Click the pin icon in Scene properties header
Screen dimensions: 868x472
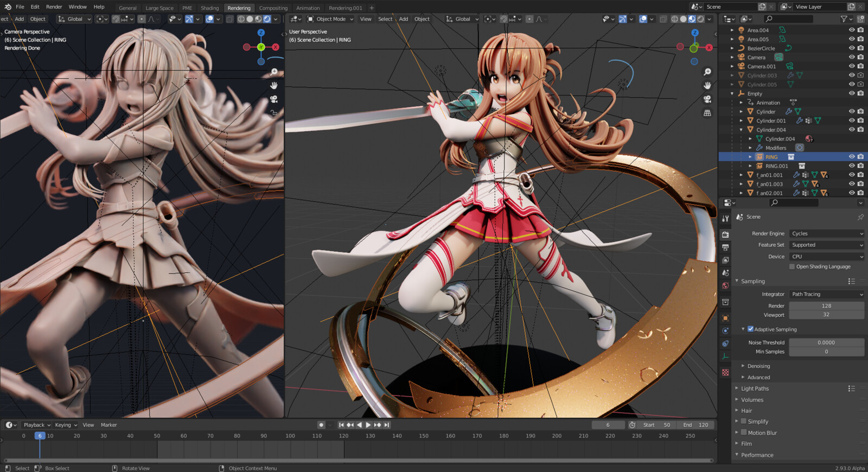click(860, 217)
